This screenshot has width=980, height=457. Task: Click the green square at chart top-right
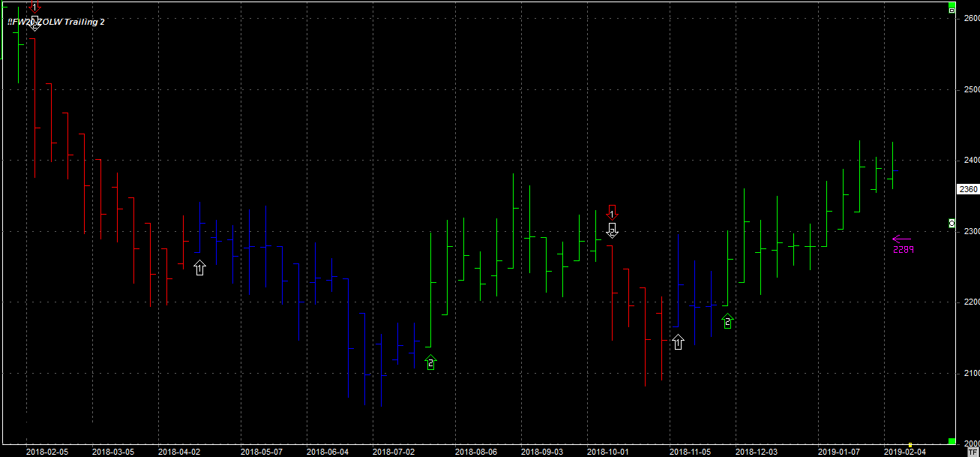[x=952, y=6]
